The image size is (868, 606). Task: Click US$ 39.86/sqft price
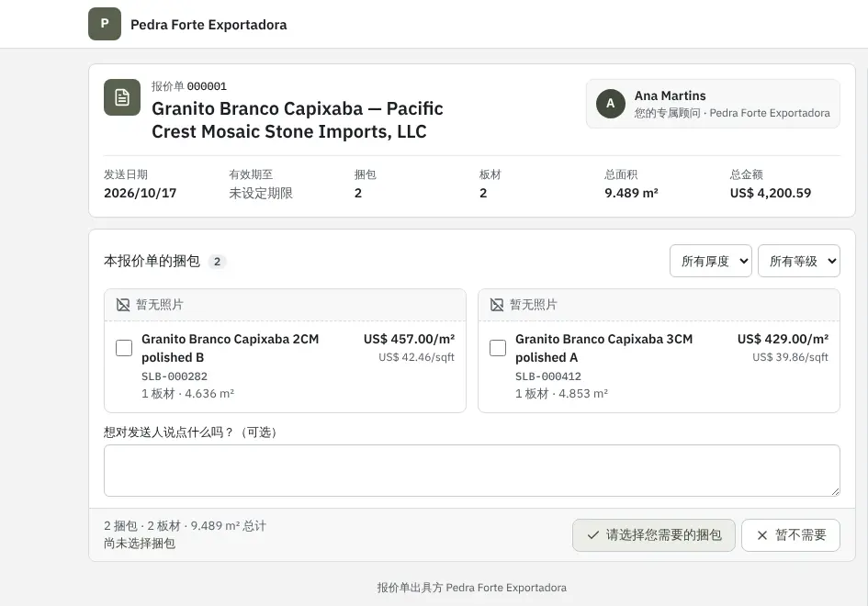pyautogui.click(x=790, y=357)
